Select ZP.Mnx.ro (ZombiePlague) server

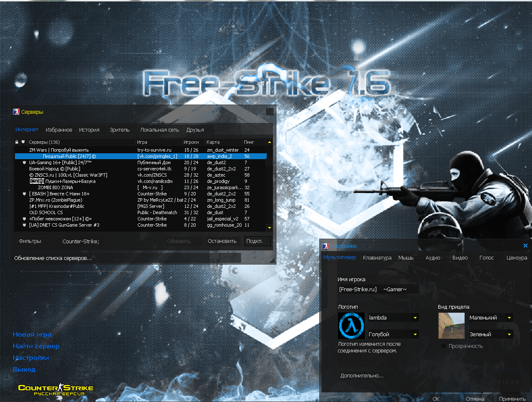(141, 200)
